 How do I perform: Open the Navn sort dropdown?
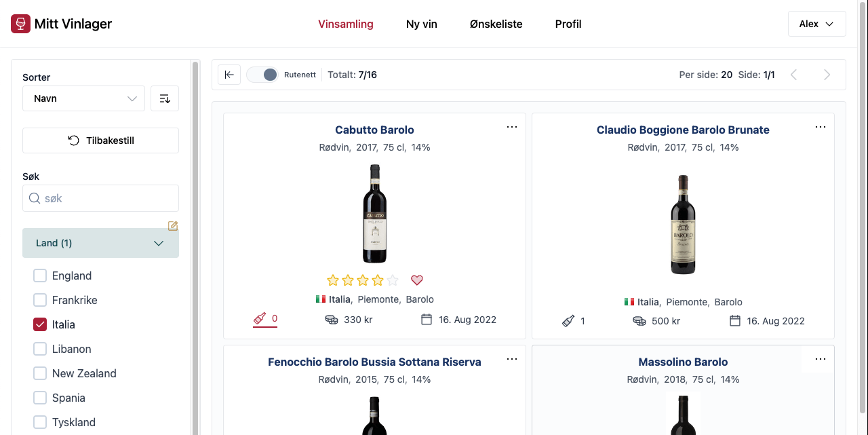click(83, 98)
